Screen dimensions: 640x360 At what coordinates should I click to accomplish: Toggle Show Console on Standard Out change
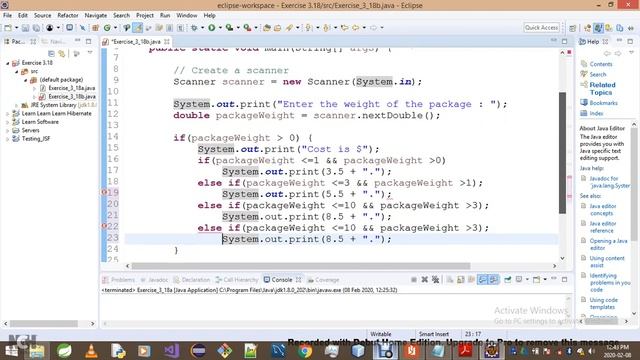click(482, 280)
